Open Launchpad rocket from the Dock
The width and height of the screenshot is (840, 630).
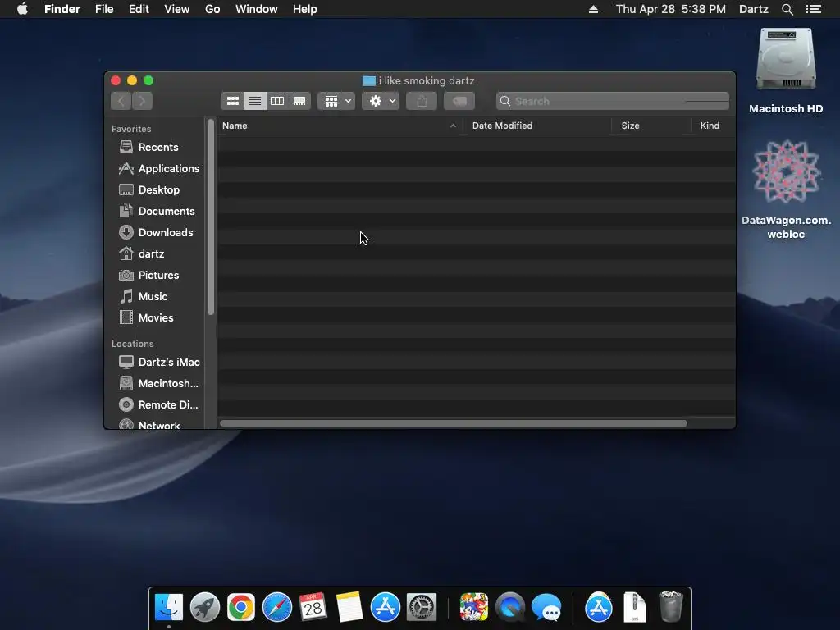click(204, 607)
